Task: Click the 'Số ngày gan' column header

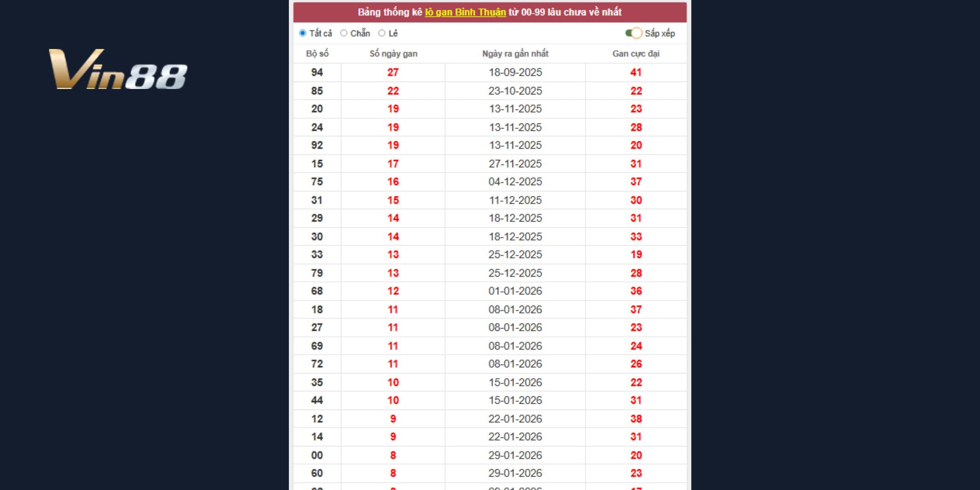Action: tap(393, 54)
